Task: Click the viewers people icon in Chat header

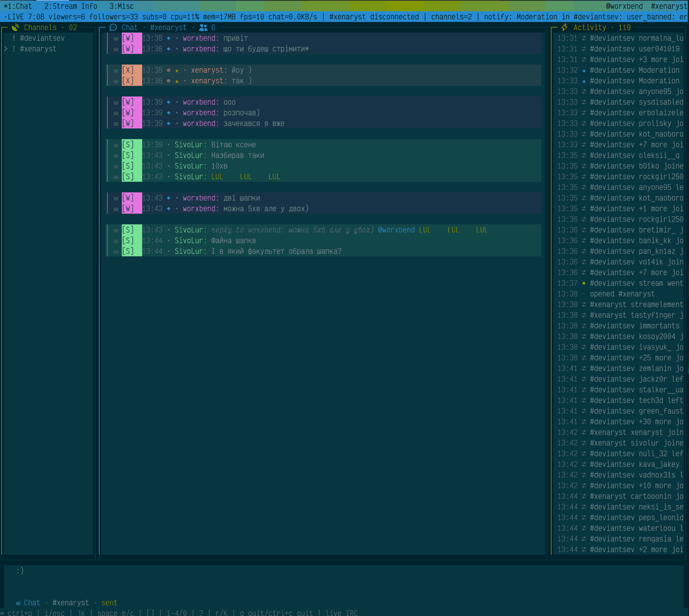Action: coord(203,28)
